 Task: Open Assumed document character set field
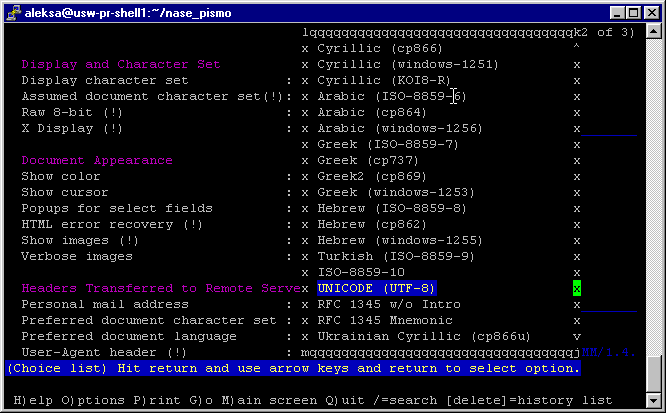(x=148, y=96)
